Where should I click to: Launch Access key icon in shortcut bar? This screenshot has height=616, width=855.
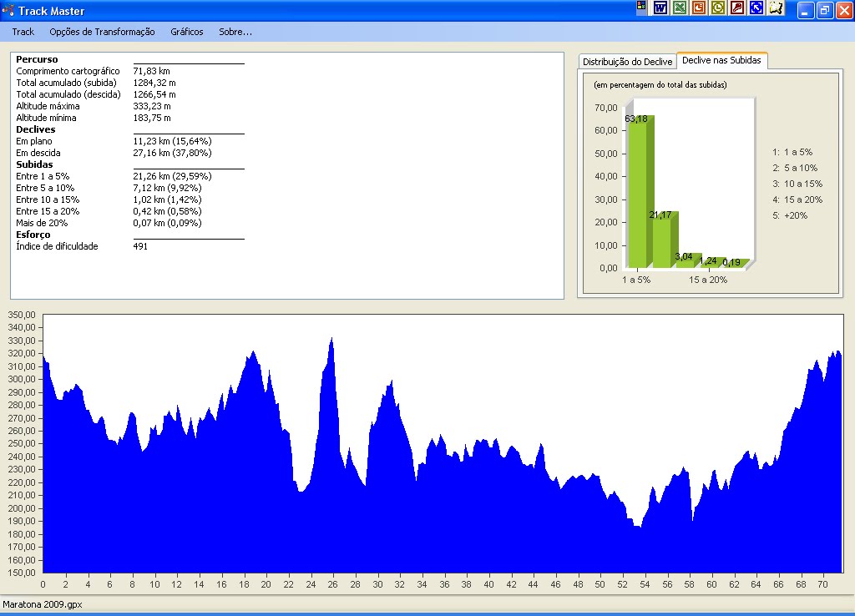coord(736,8)
